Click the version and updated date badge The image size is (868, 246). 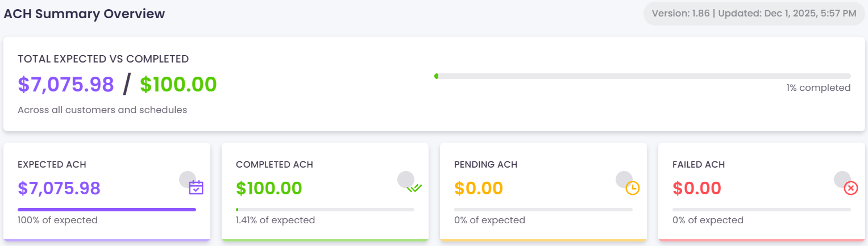(754, 14)
